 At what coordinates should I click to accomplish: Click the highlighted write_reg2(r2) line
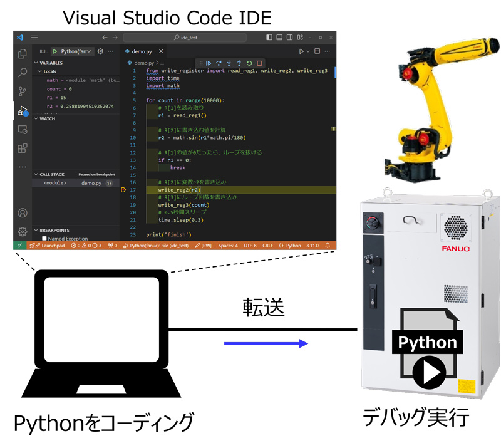pos(241,190)
